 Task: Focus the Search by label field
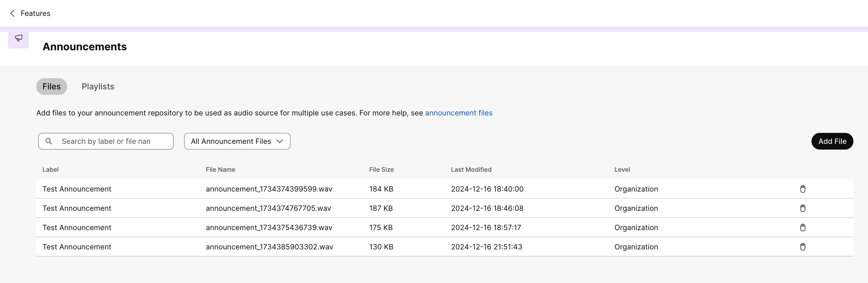click(111, 141)
